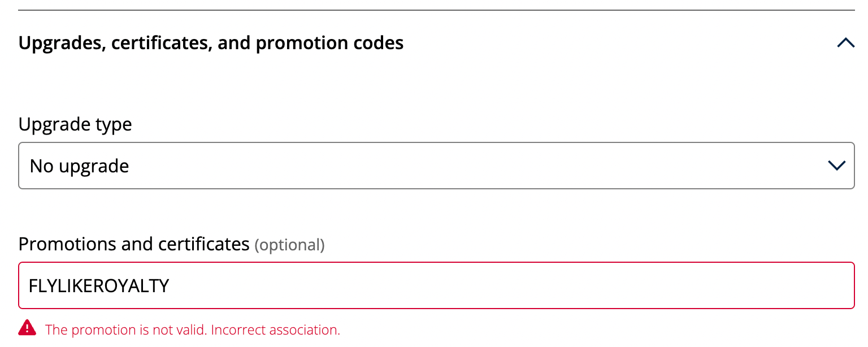Click the Upgrades, certificates, and promotion codes heading

tap(211, 42)
